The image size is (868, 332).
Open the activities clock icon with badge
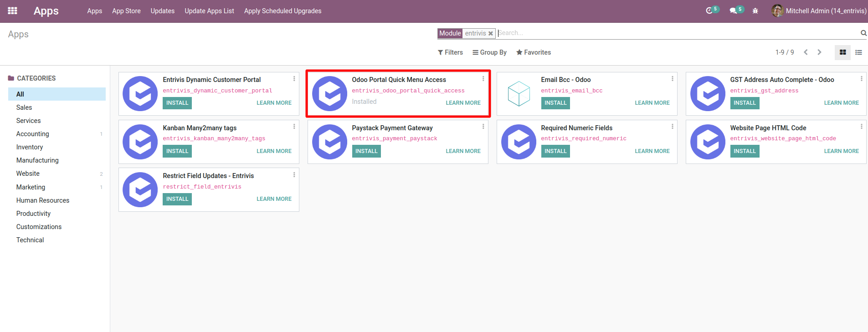(712, 10)
